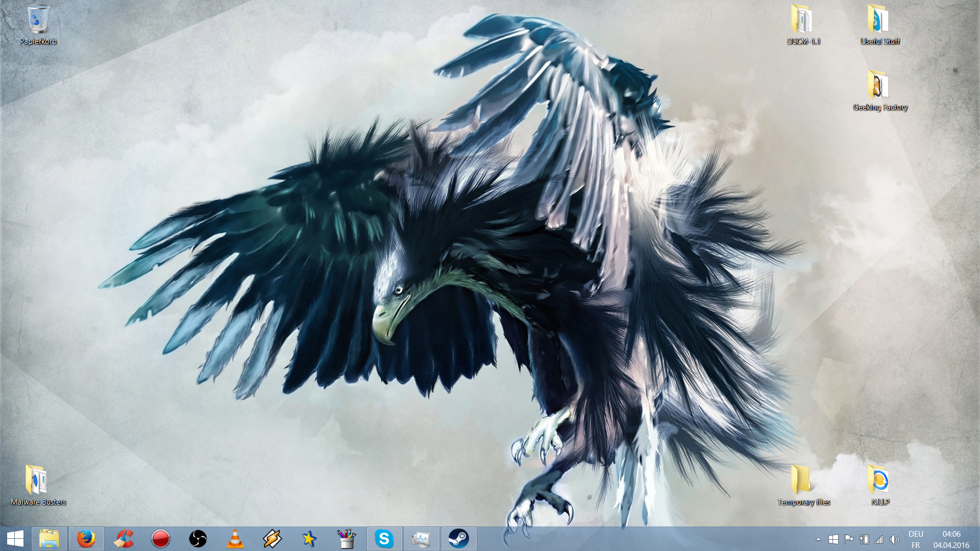Select the N.U.P folder icon
980x551 pixels.
coord(880,485)
